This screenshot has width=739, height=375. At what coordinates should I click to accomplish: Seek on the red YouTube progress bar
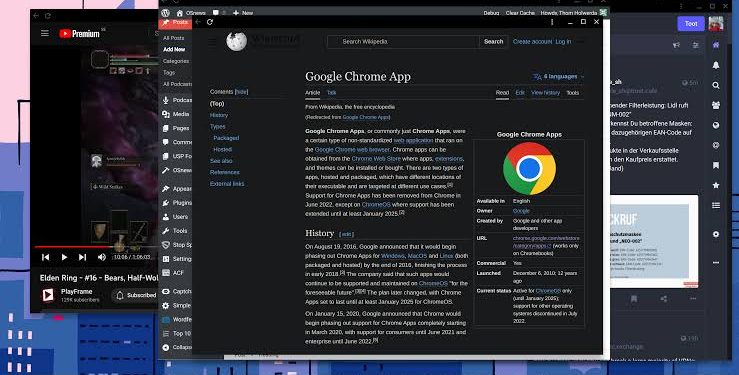click(96, 246)
